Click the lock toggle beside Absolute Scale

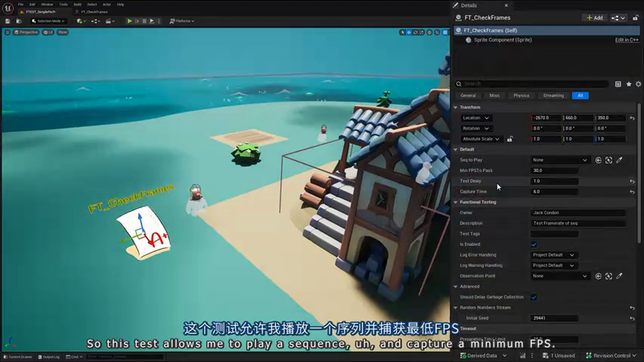click(x=510, y=139)
